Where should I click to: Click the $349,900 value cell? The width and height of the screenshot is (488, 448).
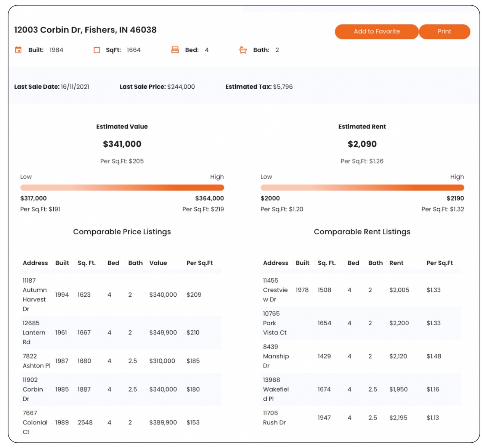[x=163, y=333]
